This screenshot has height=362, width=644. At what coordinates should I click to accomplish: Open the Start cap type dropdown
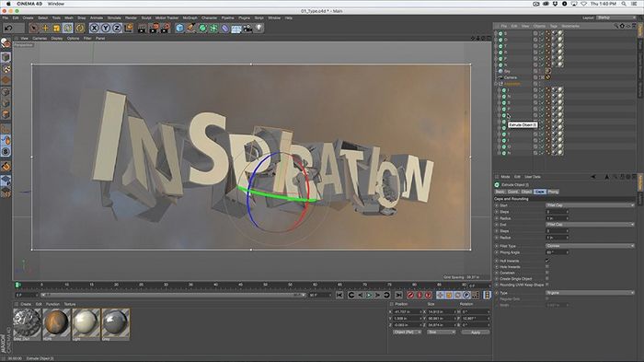coord(590,204)
